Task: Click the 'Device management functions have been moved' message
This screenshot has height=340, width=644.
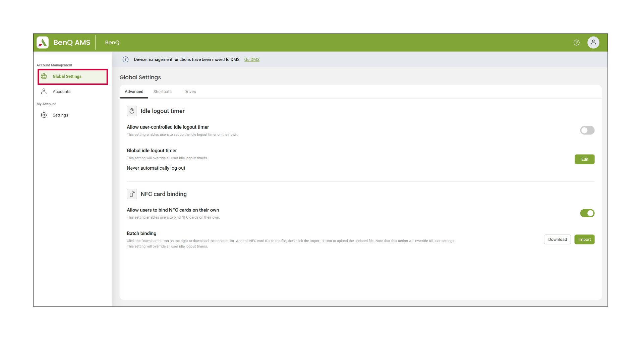Action: [x=187, y=59]
